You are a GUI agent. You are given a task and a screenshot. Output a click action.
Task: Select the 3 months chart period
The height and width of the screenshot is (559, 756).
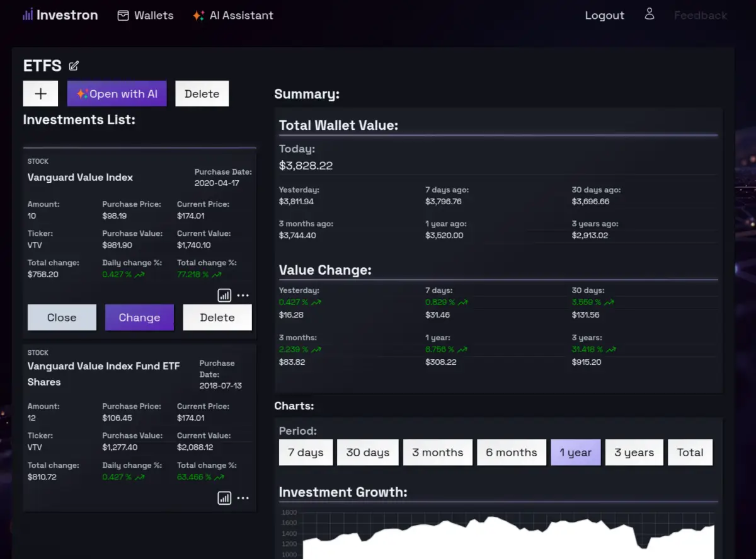tap(437, 452)
